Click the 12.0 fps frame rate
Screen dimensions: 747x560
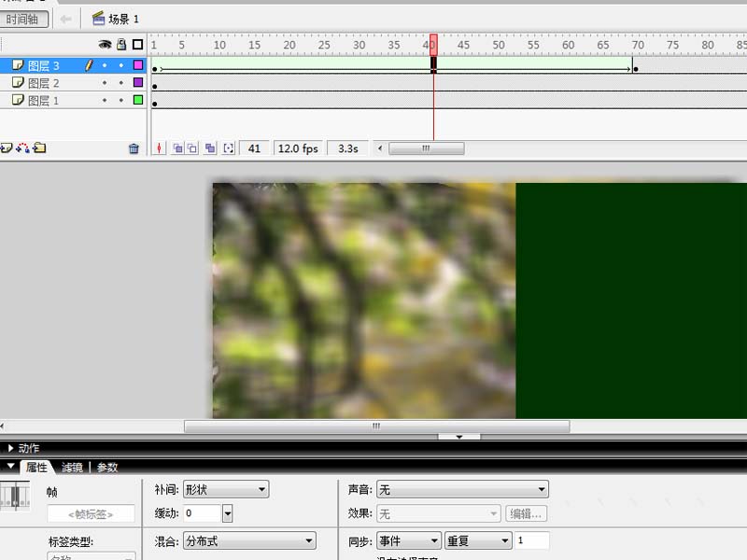tap(298, 148)
